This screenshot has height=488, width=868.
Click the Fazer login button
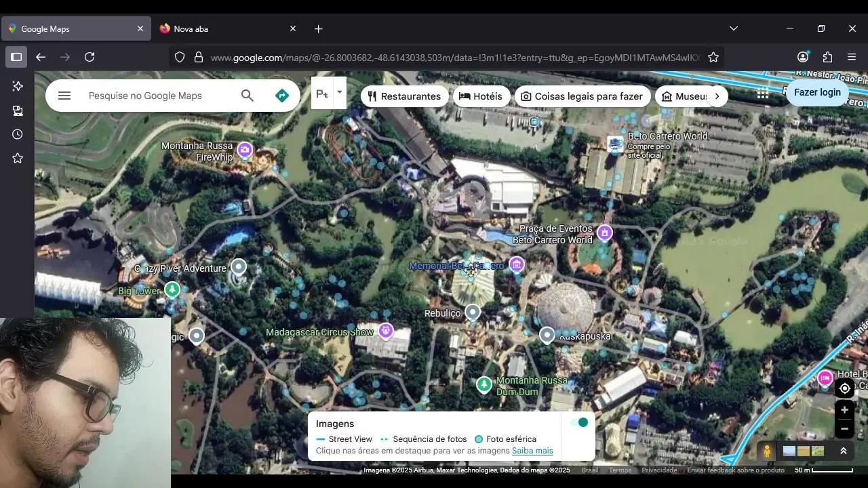817,92
